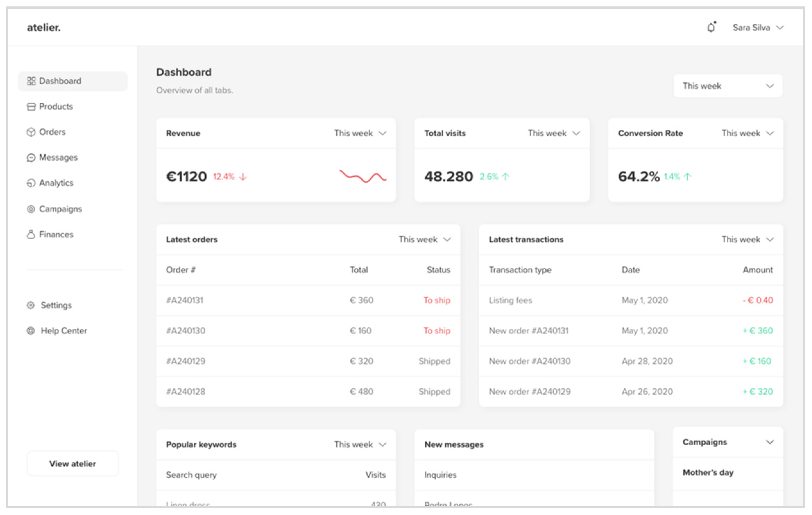Expand Revenue card This week dropdown
812x515 pixels.
[360, 133]
